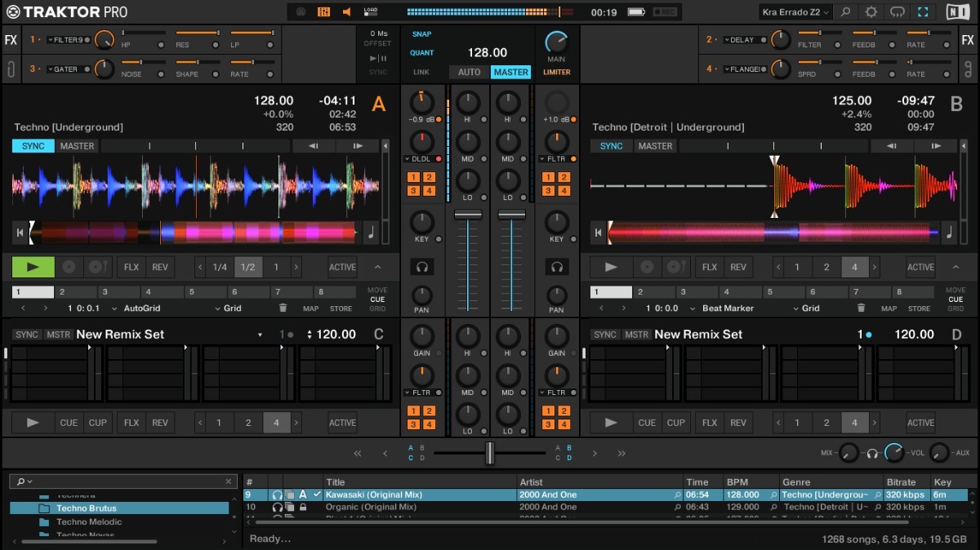Delete Deck A cue with trash icon
980x550 pixels.
click(283, 308)
